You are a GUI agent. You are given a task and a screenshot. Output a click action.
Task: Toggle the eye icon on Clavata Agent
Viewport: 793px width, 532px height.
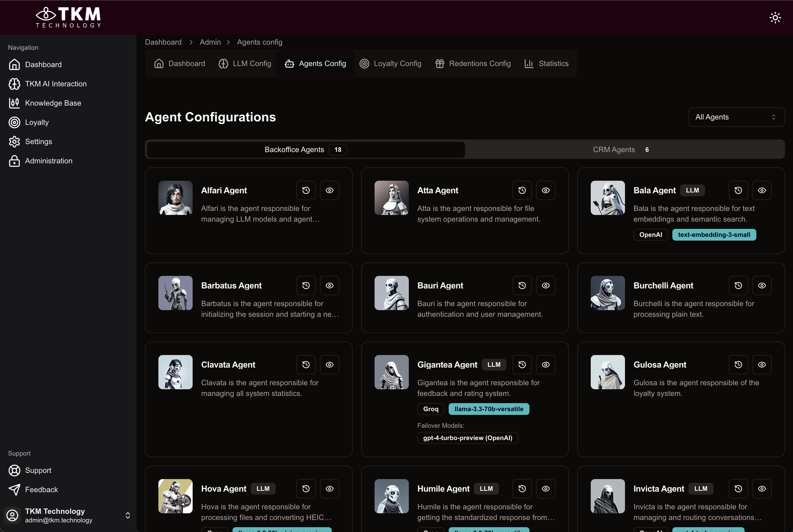tap(329, 365)
